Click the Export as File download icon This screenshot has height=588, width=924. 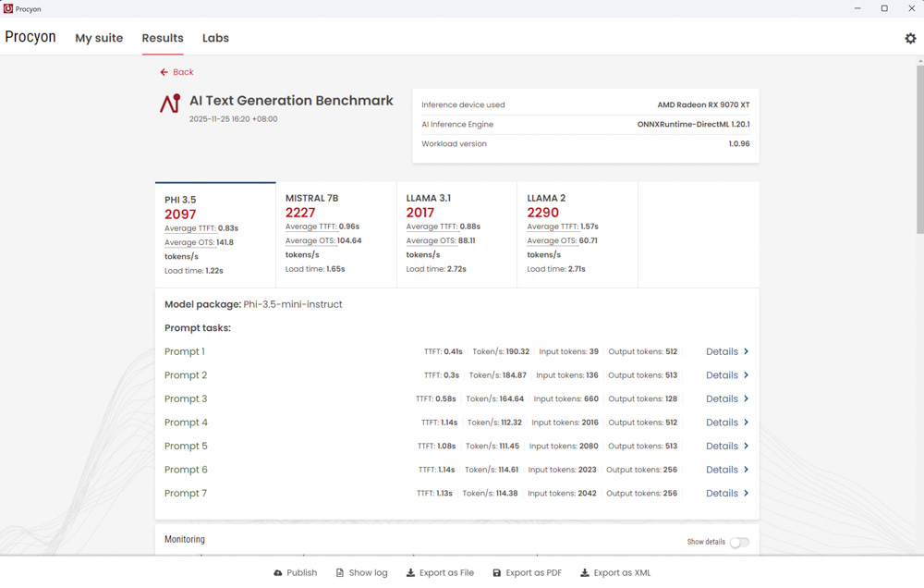coord(410,573)
